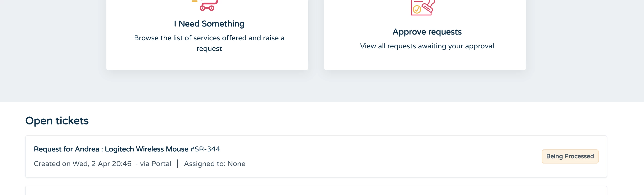The image size is (644, 195).
Task: Click blank area inside the SR-344 ticket card
Action: pos(378,156)
